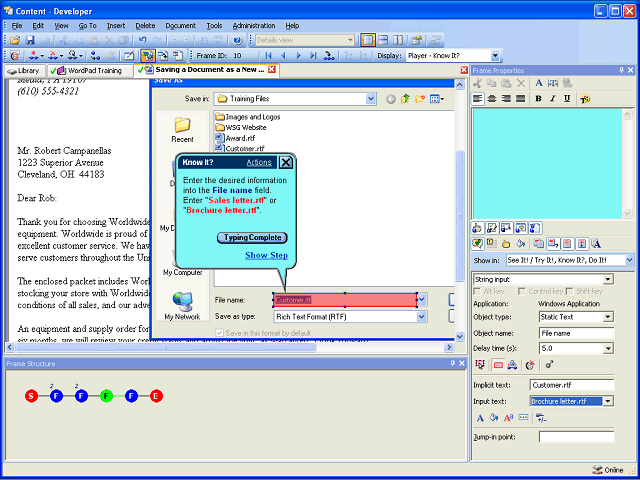Open the Insert menu
This screenshot has height=480, width=640.
click(x=116, y=26)
